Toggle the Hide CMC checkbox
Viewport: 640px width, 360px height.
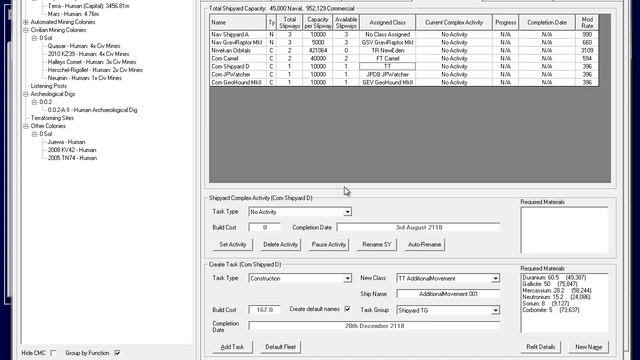pos(53,353)
